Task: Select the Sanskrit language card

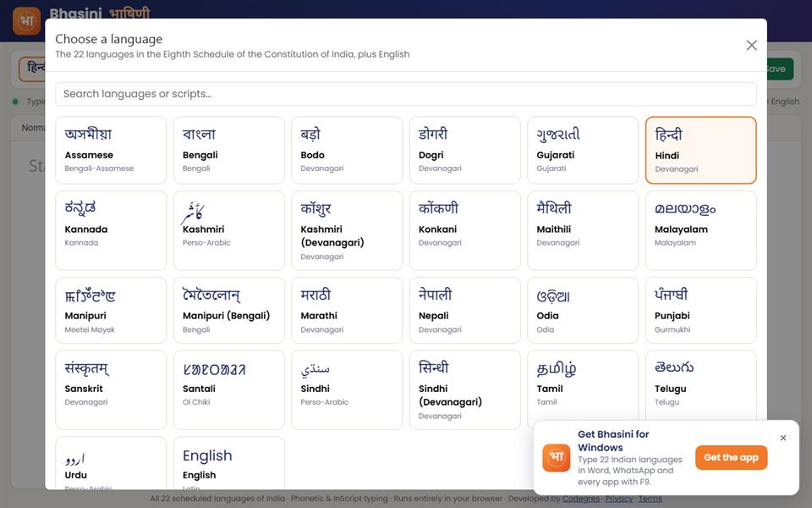Action: [111, 389]
